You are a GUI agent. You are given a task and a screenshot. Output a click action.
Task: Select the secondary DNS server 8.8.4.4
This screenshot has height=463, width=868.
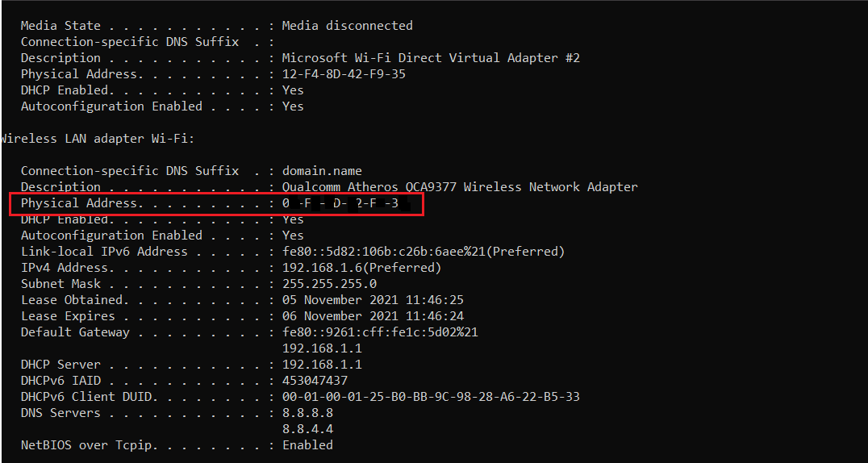pos(307,429)
